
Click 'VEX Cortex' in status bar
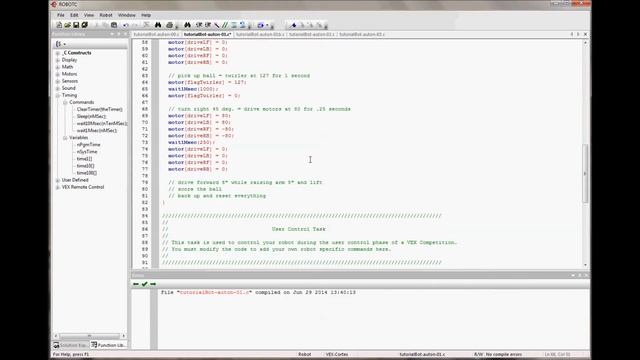(x=337, y=354)
